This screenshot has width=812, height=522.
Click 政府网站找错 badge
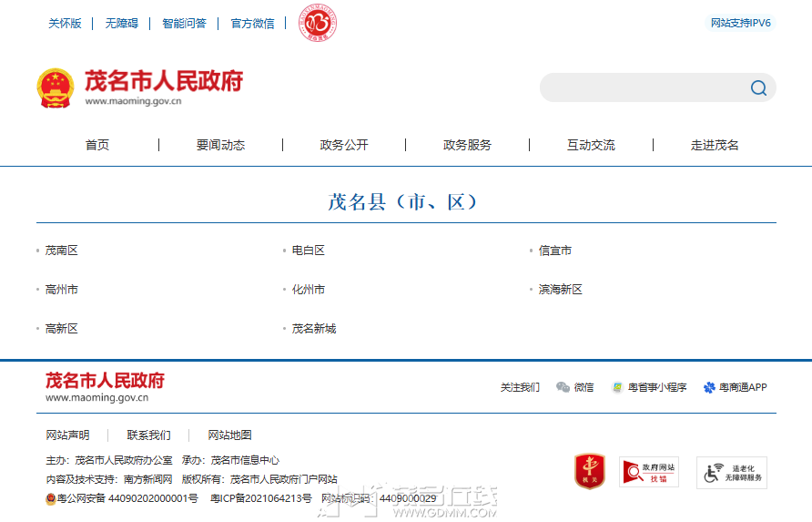[648, 472]
